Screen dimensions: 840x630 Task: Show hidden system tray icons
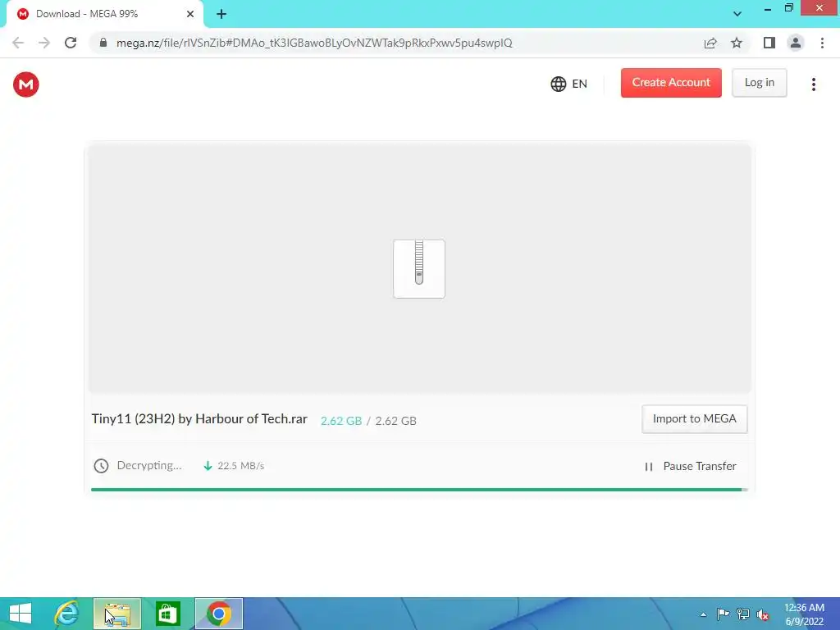click(703, 615)
